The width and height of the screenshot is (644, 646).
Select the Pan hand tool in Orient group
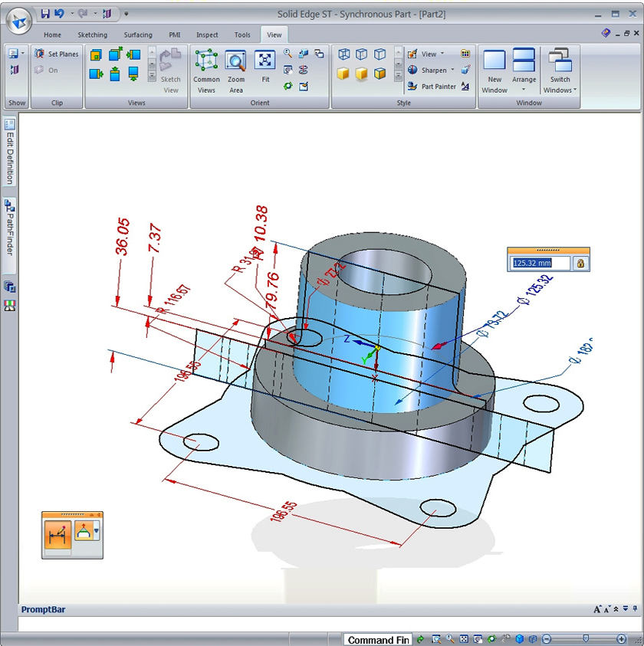[x=287, y=70]
